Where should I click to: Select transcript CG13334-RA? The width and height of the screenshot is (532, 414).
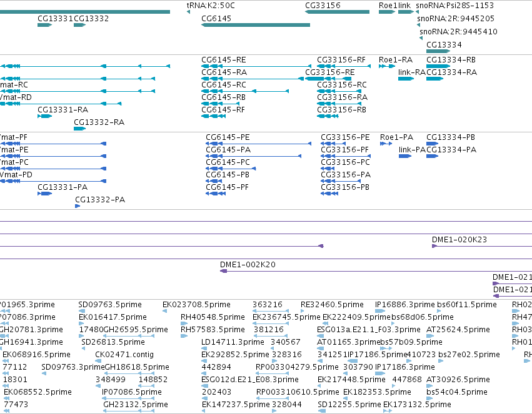451,72
